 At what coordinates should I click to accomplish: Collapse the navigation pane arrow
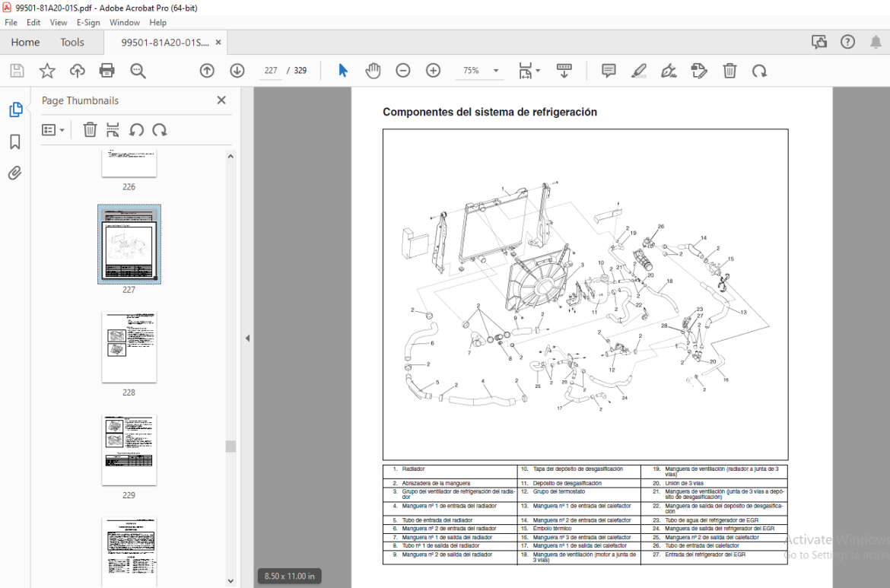(x=247, y=338)
